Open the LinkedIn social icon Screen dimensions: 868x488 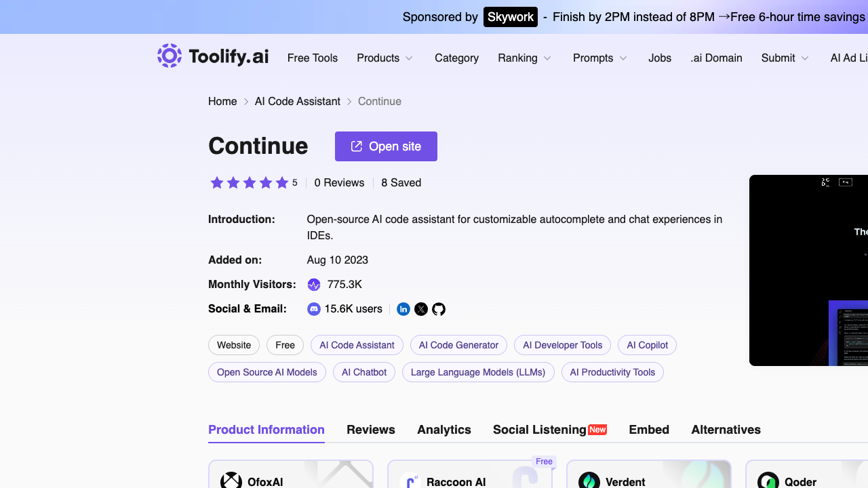403,309
